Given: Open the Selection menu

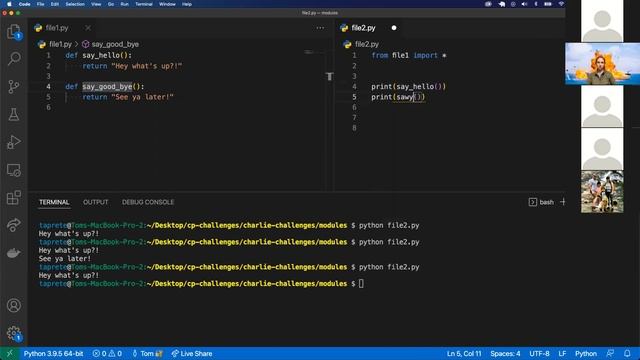Looking at the screenshot, I should (75, 4).
